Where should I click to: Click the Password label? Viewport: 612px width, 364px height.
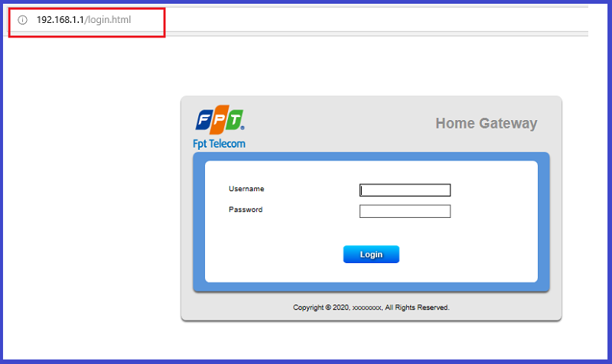(246, 210)
